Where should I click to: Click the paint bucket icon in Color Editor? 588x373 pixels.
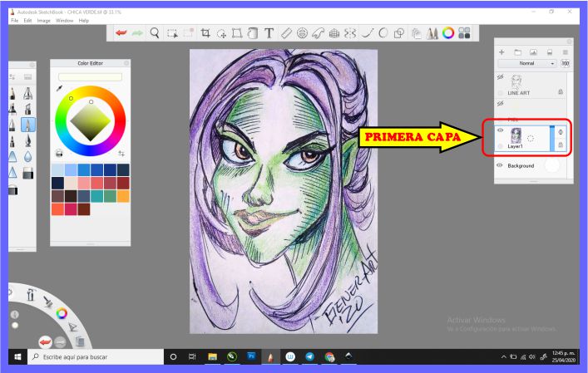[59, 153]
